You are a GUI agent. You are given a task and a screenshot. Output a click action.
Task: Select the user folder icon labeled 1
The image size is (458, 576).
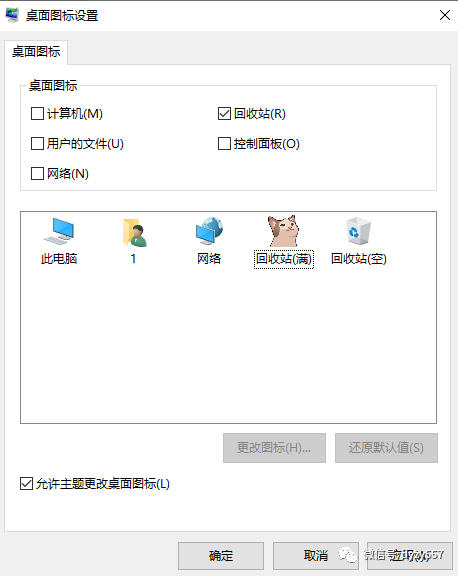[134, 232]
